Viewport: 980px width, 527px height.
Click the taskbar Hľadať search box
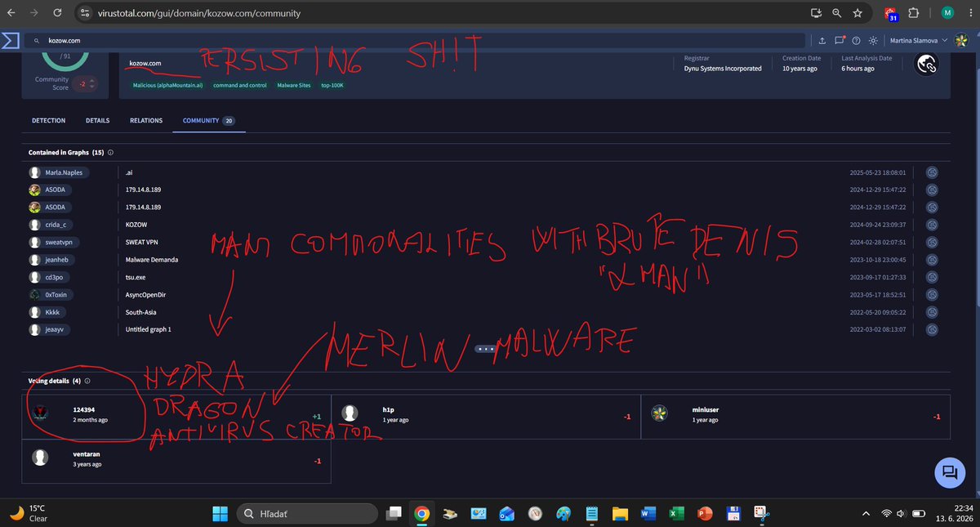(307, 513)
